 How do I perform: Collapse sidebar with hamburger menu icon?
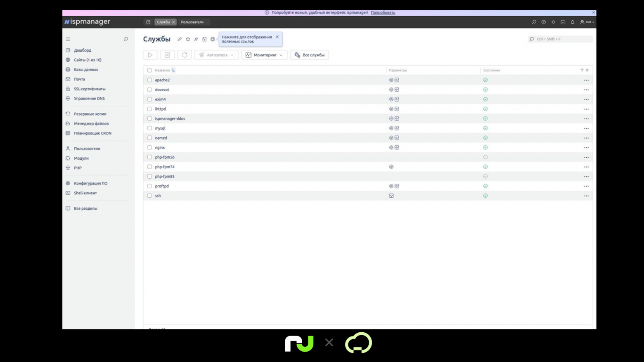[x=68, y=39]
